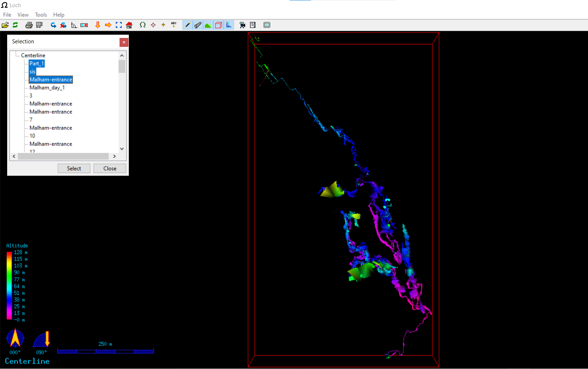Reset to home view with the house
The image size is (588, 369).
click(x=129, y=25)
